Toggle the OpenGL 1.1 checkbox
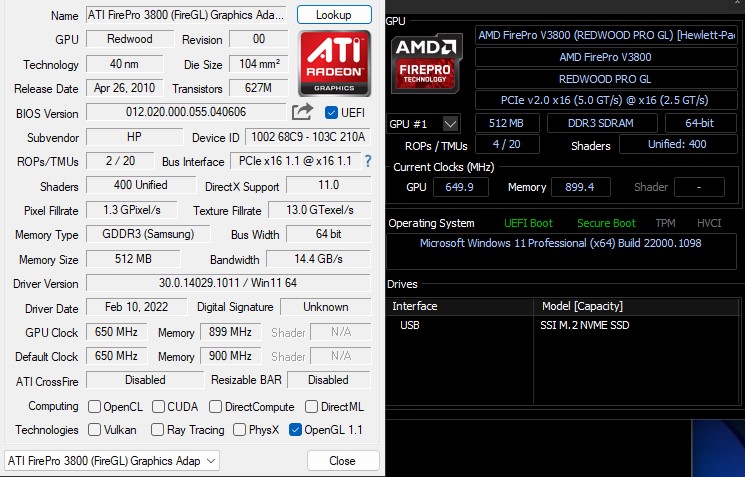745x477 pixels. point(295,429)
